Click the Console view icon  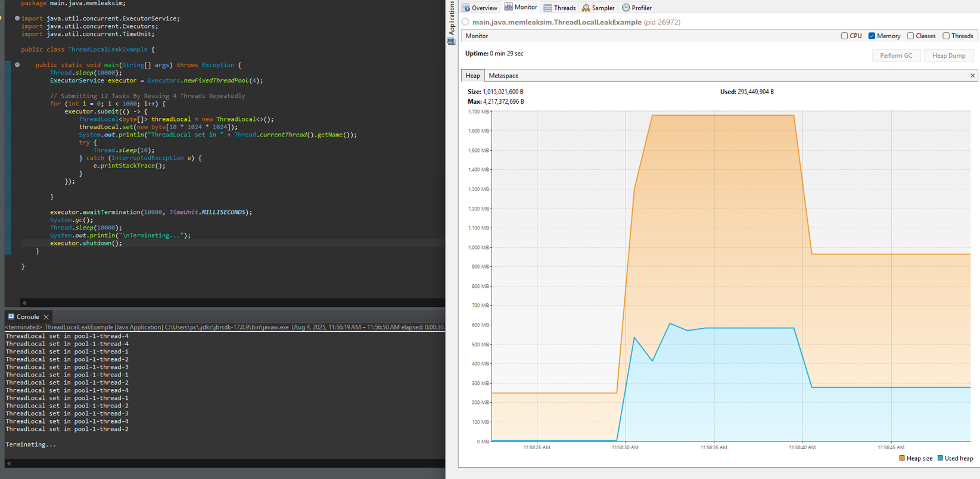11,317
